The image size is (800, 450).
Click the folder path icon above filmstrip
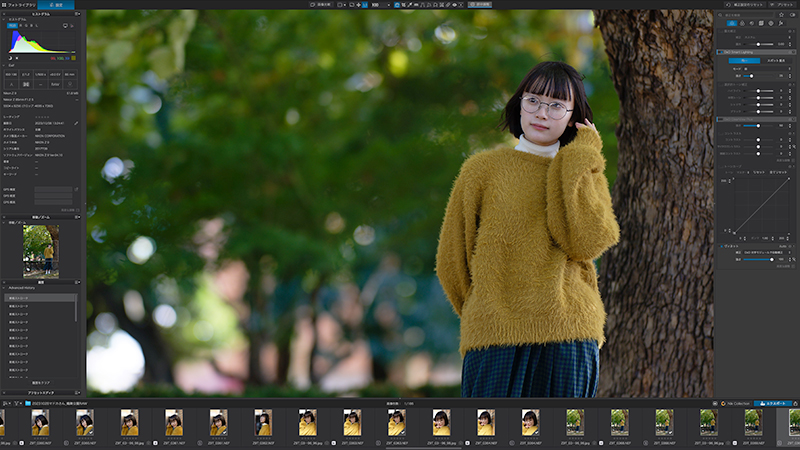point(28,404)
